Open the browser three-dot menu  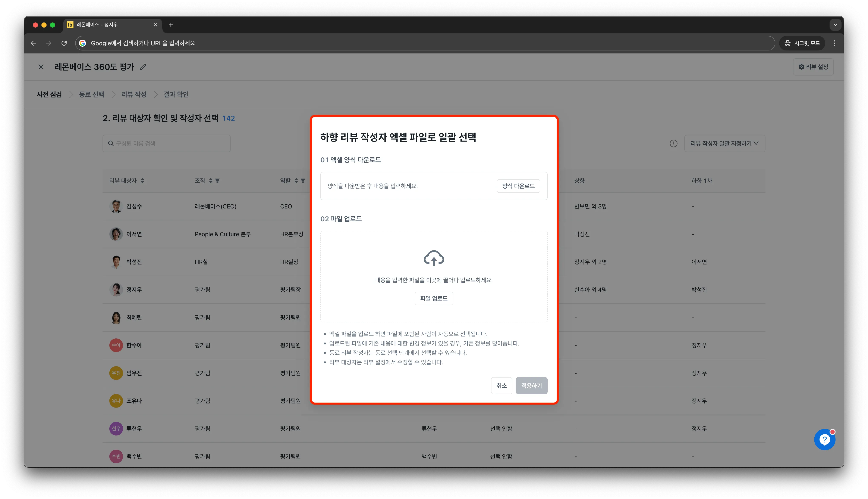coord(834,43)
